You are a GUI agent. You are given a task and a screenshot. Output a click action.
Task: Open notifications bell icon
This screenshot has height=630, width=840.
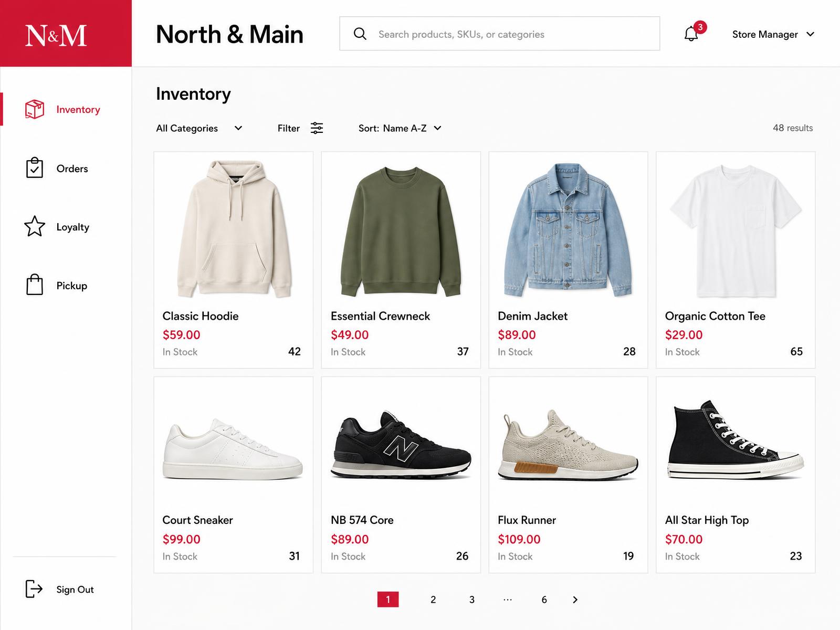pyautogui.click(x=691, y=34)
